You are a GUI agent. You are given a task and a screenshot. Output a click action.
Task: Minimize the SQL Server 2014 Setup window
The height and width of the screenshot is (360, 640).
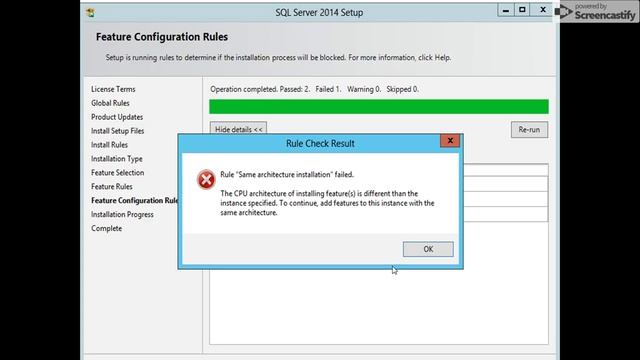(x=506, y=10)
